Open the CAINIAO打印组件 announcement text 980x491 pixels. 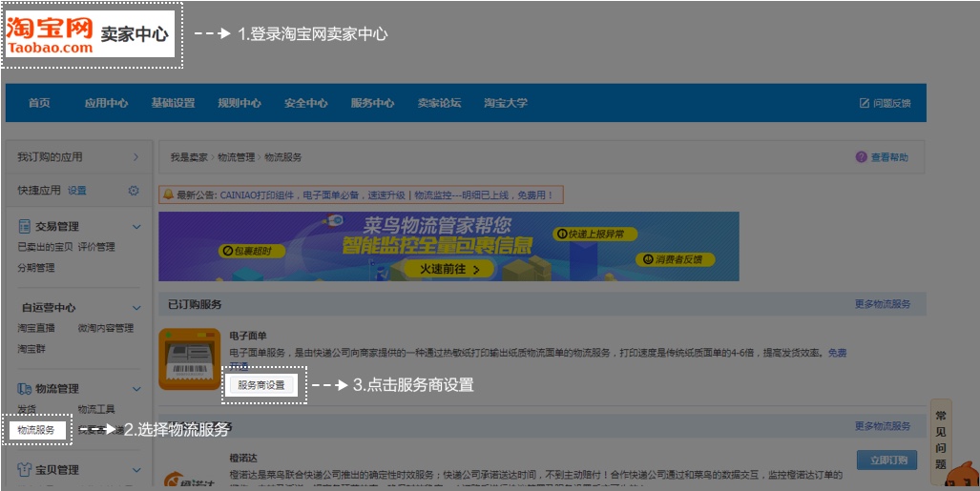[x=312, y=195]
